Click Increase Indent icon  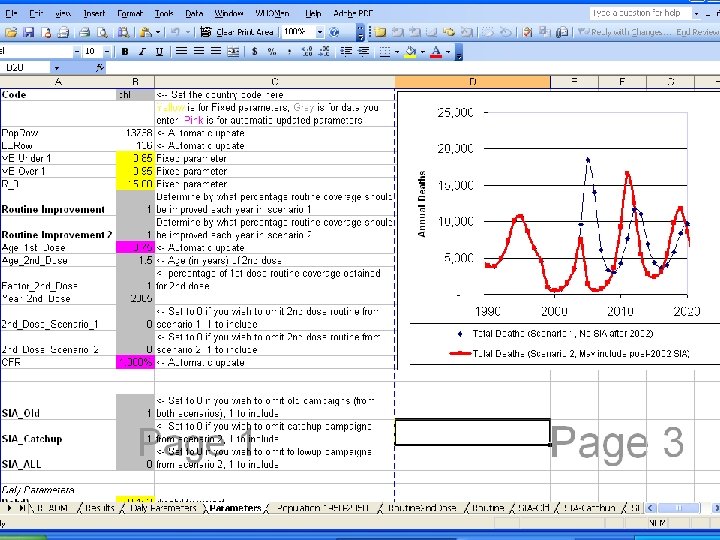363,51
